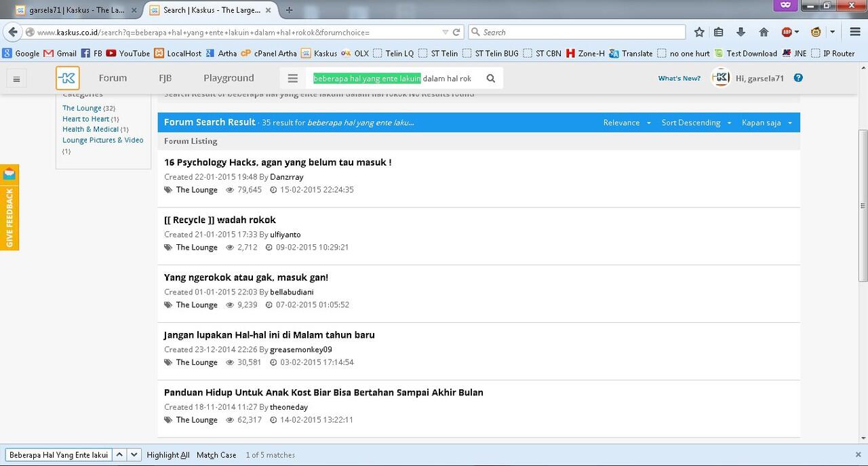Close the find bar
Viewport: 868px width, 466px height.
[x=858, y=454]
